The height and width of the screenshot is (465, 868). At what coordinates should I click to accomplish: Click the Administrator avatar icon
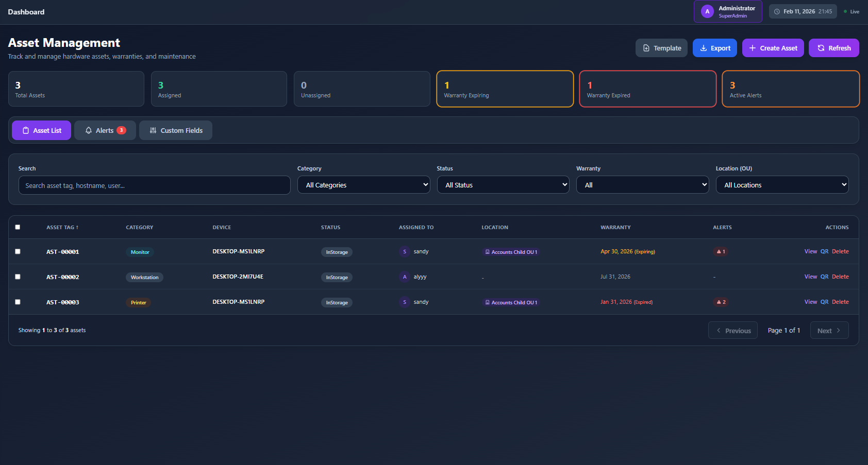pos(707,11)
